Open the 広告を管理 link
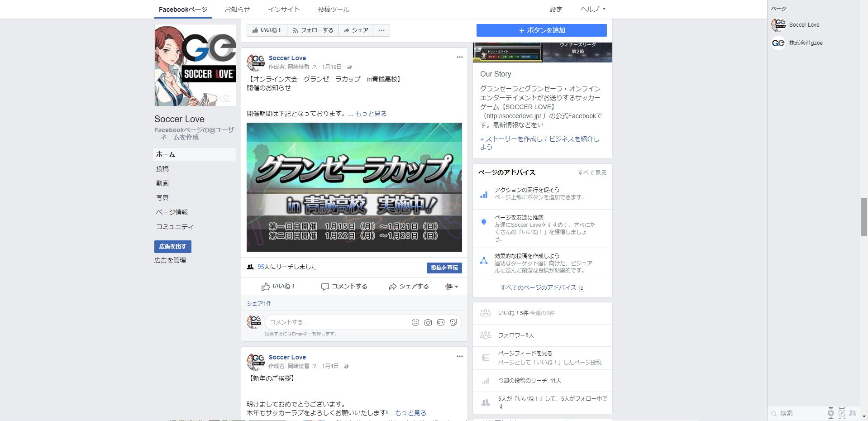This screenshot has width=868, height=421. (x=170, y=260)
